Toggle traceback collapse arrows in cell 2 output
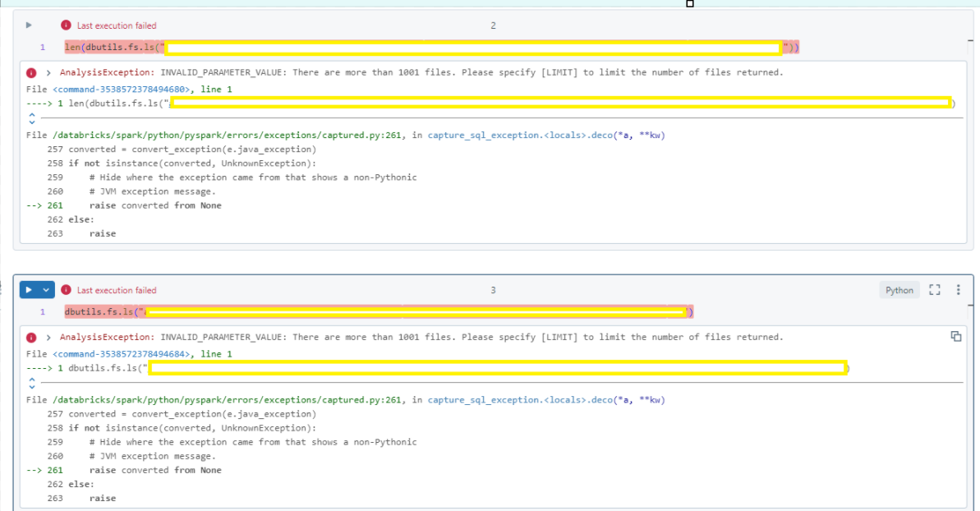The height and width of the screenshot is (511, 980). [32, 118]
